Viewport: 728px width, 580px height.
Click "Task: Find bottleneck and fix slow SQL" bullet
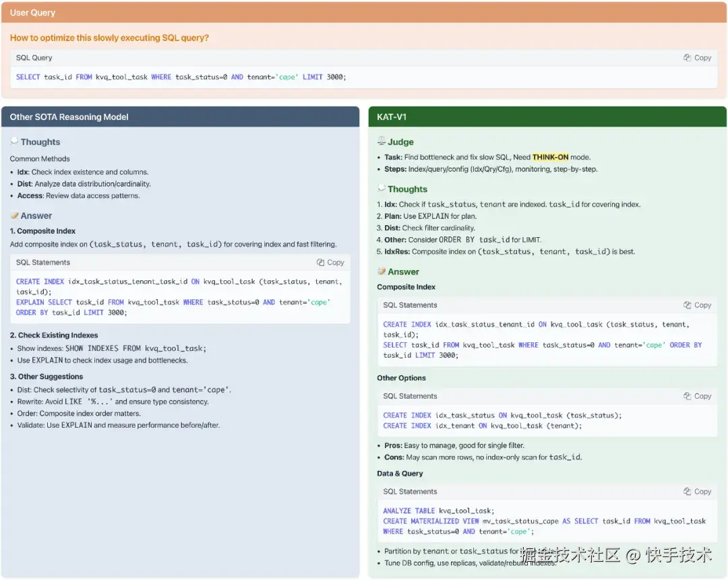tap(487, 158)
